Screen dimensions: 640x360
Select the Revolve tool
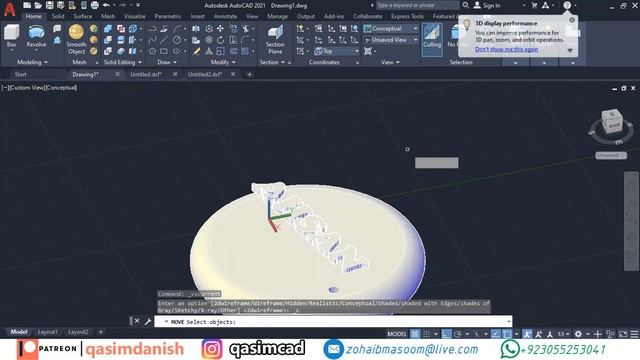[x=36, y=37]
